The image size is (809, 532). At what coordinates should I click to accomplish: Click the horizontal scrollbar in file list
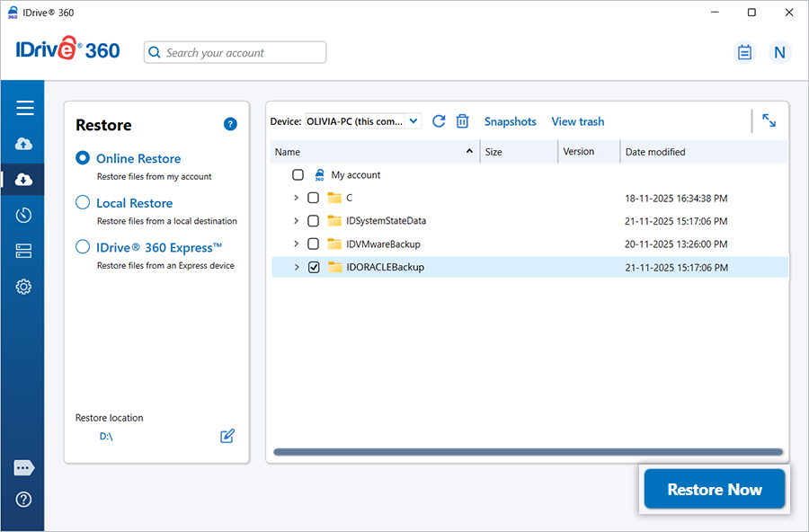[528, 452]
